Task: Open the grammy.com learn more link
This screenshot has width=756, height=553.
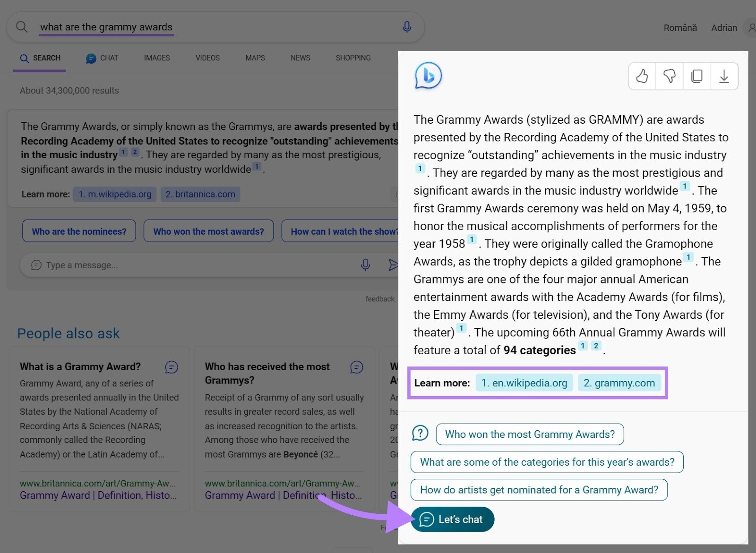Action: tap(619, 383)
